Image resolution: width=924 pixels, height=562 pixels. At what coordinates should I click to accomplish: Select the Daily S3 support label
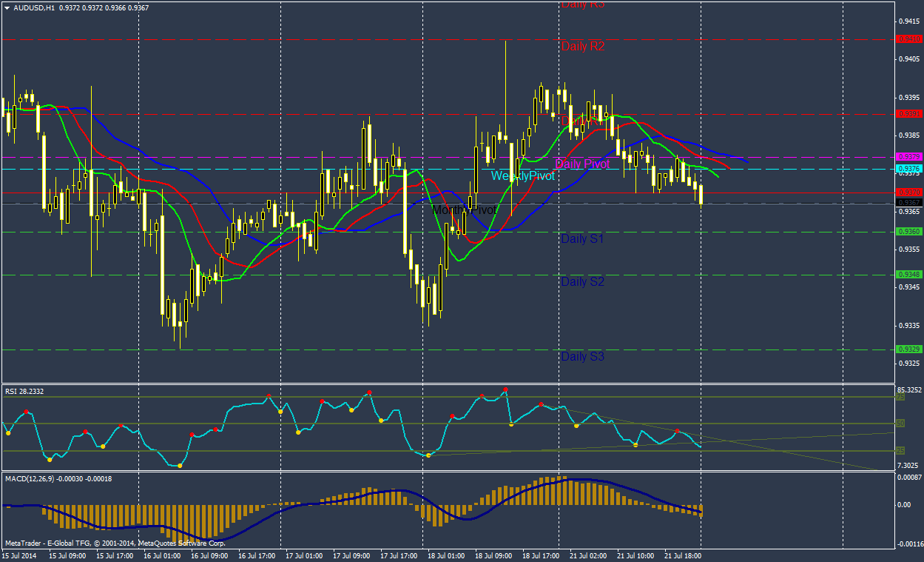tap(582, 357)
